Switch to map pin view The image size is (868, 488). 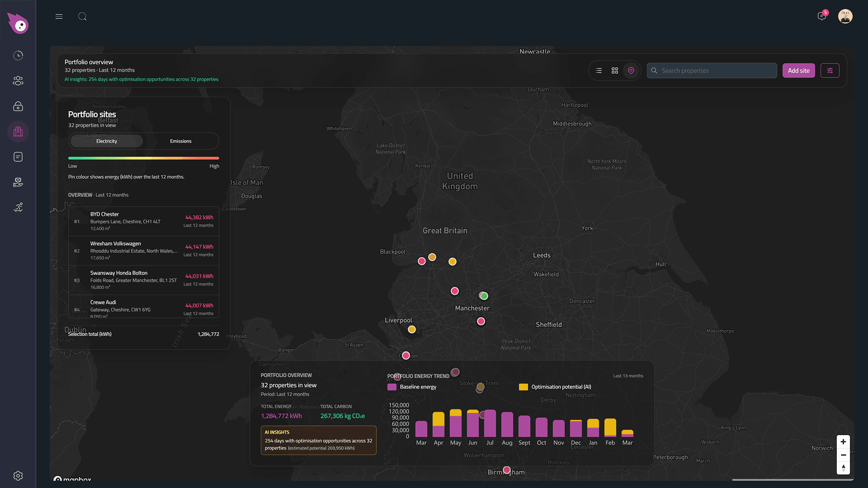click(x=631, y=70)
